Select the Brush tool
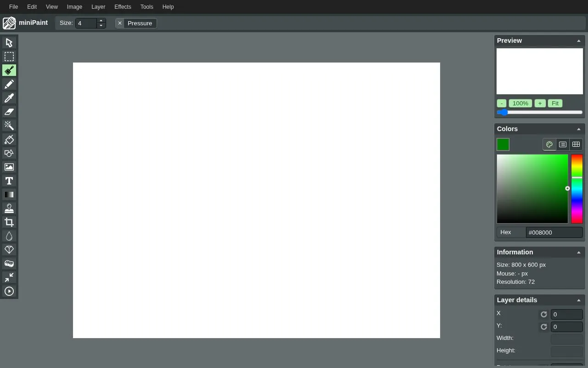588x368 pixels. [x=9, y=70]
